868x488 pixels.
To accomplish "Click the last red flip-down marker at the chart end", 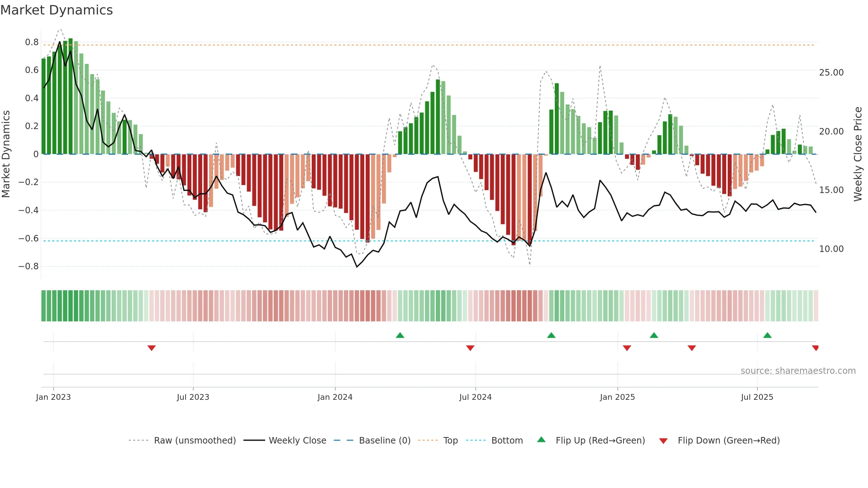I will [816, 348].
